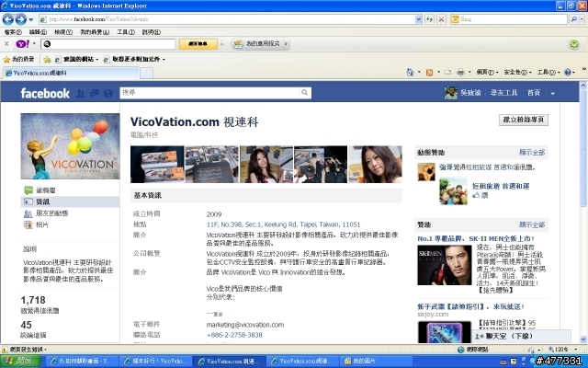This screenshot has width=588, height=368.
Task: Open the Home link in Facebook header
Action: (x=534, y=93)
